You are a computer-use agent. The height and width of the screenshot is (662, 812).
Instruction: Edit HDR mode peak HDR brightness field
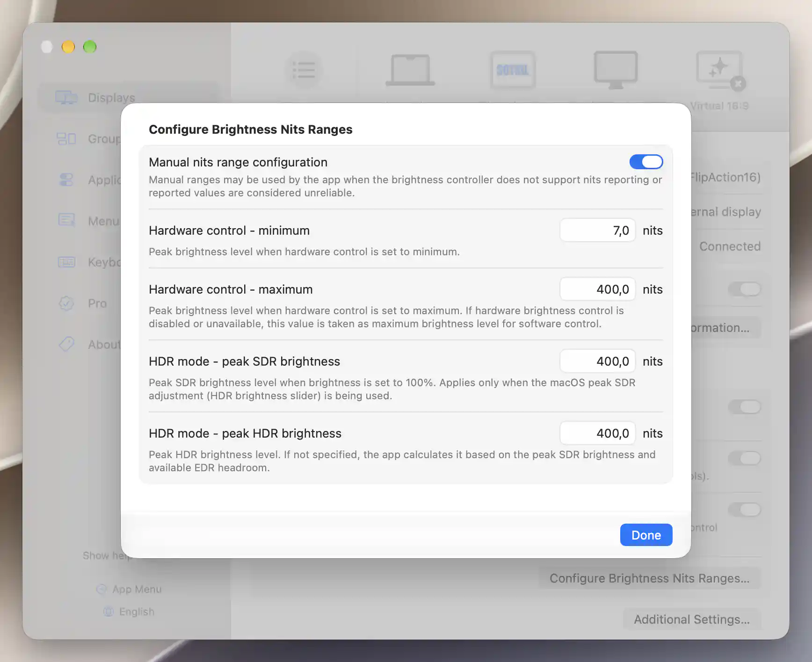(598, 433)
